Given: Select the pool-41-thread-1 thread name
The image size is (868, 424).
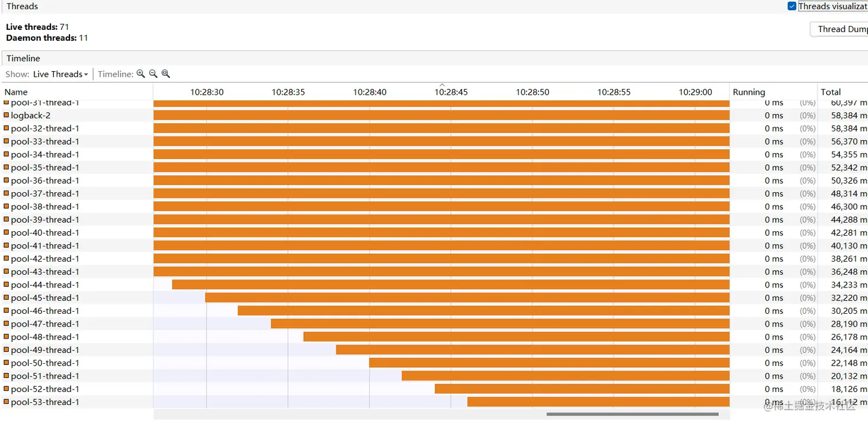Looking at the screenshot, I should (45, 246).
